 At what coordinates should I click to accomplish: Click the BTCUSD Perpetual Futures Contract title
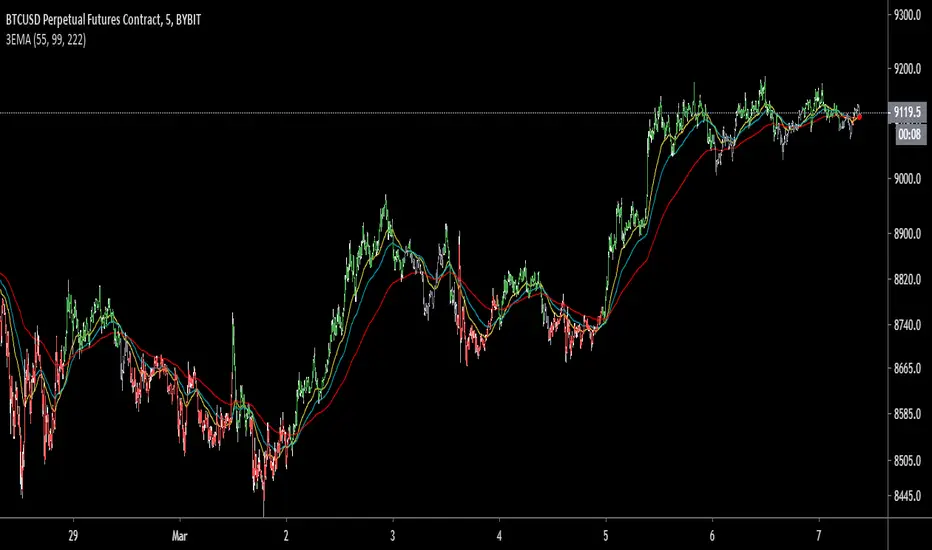click(x=103, y=20)
